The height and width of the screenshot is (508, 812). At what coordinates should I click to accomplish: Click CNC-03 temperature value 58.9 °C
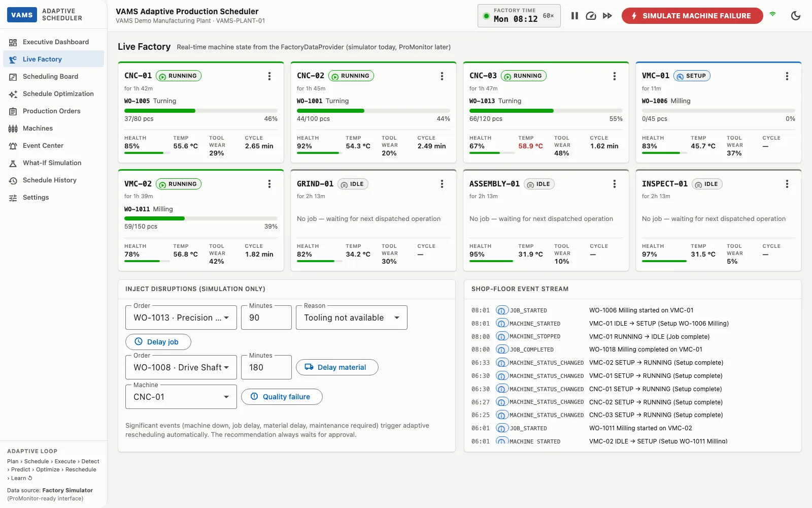[x=530, y=146]
